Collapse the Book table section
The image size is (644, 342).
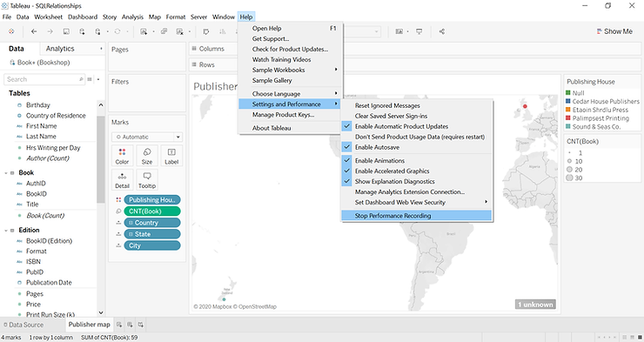[x=6, y=173]
